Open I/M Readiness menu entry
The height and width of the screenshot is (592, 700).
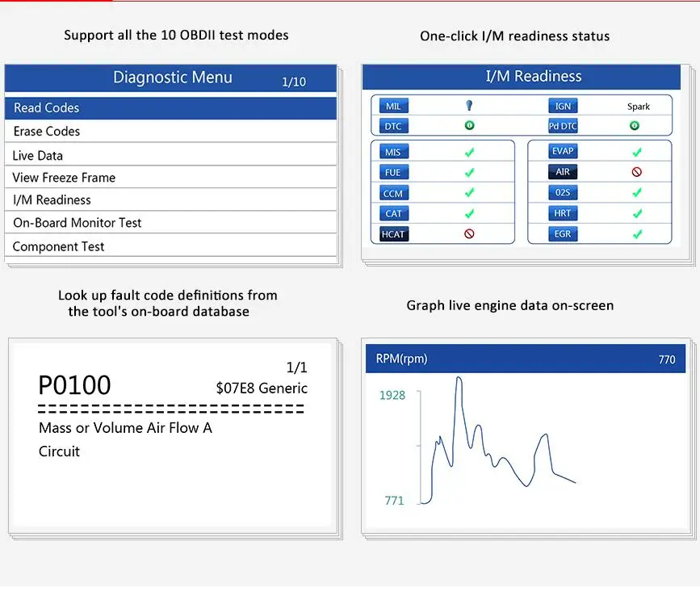(x=170, y=199)
